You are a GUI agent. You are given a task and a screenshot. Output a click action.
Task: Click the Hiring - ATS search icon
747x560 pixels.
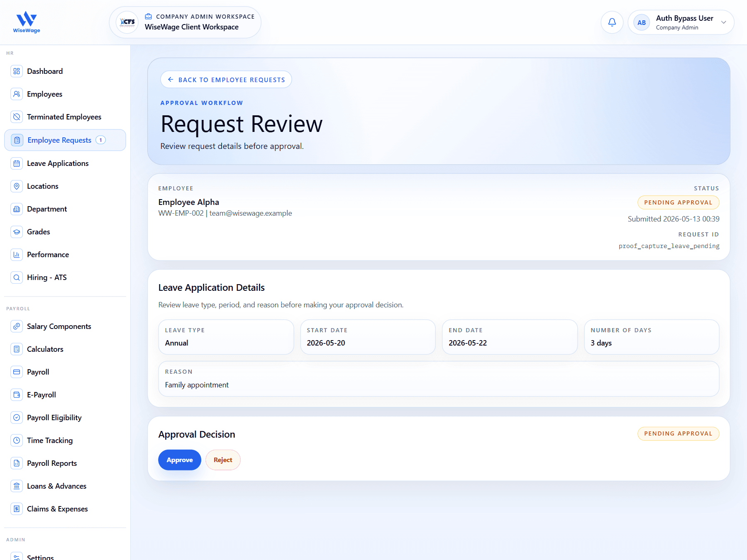(x=17, y=278)
